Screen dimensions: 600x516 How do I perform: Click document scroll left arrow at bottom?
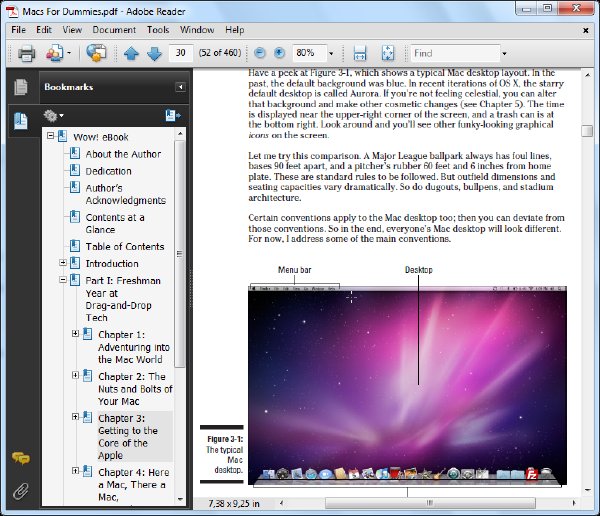(x=282, y=503)
